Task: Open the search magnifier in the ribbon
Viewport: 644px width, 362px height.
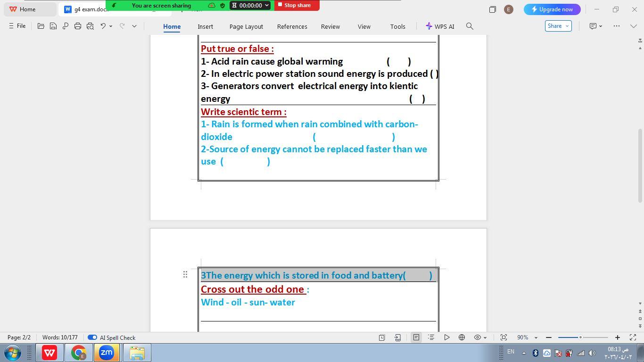Action: [x=470, y=26]
